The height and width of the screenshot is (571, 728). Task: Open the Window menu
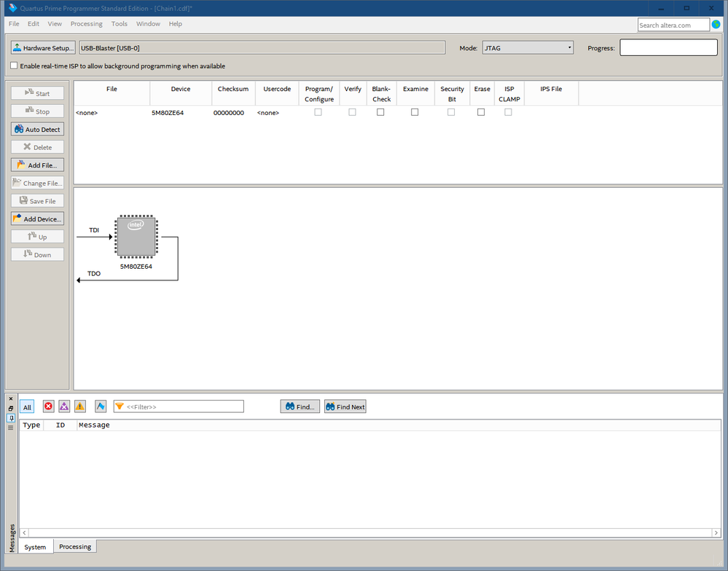(x=148, y=23)
